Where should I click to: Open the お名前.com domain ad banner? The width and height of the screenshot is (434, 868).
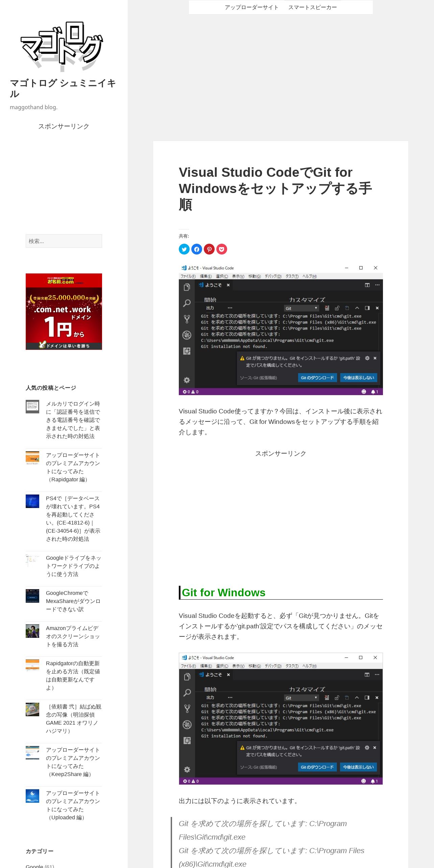pos(64,312)
